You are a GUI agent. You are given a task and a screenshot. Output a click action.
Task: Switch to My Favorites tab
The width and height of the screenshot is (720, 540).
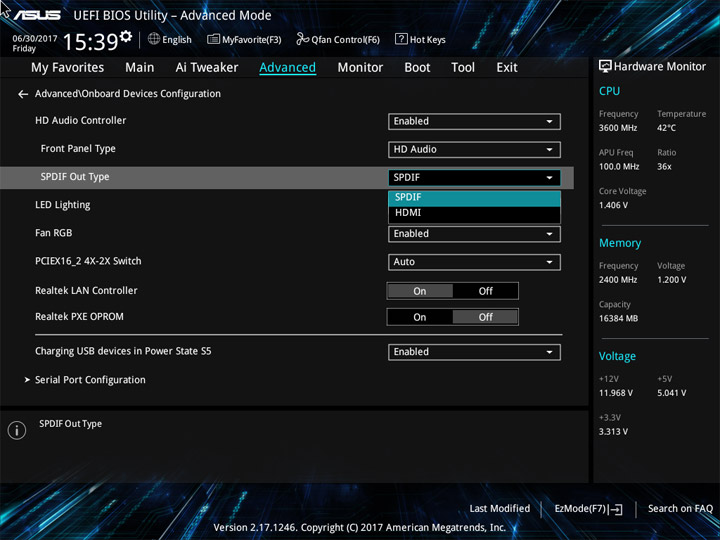pos(68,68)
